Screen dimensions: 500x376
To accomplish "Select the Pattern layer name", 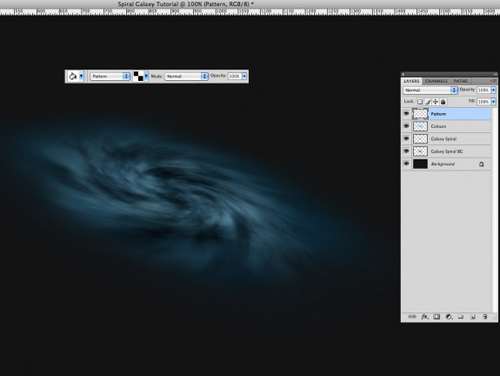I will [438, 114].
